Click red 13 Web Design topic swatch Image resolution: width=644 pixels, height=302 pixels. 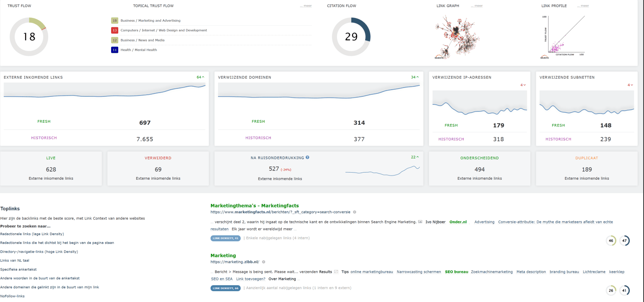[x=114, y=30]
